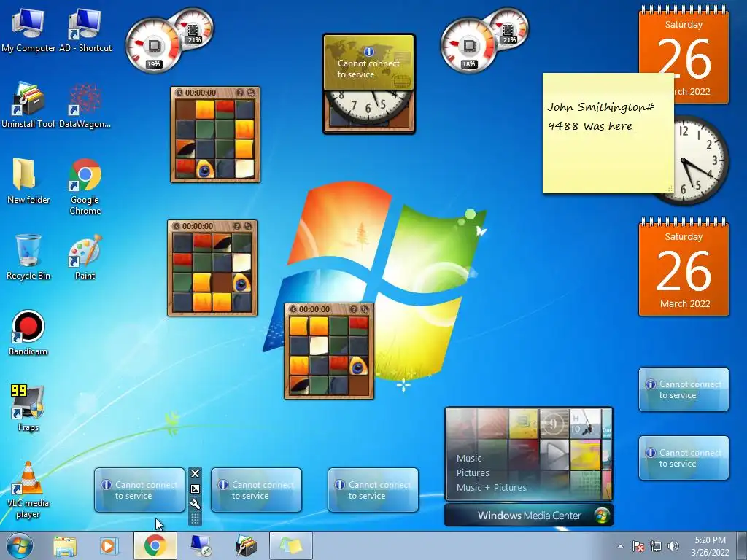This screenshot has height=560, width=747.
Task: Click the Windows Media Center logo bar
Action: (x=529, y=516)
